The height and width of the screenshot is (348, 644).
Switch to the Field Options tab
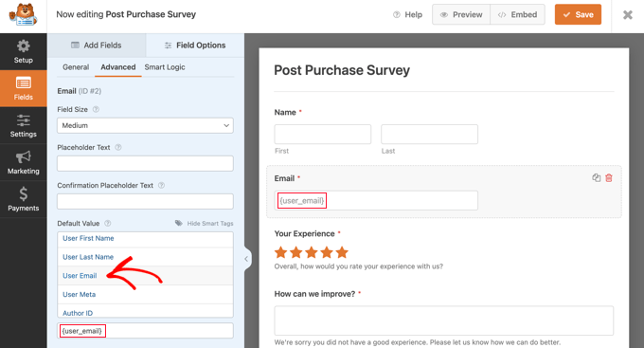(195, 46)
